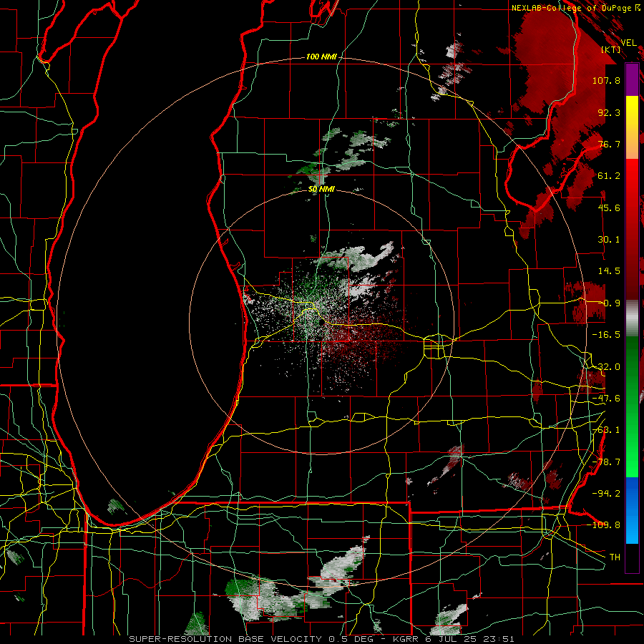The height and width of the screenshot is (644, 644).
Task: Select the -0.9 velocity scale value
Action: 609,303
